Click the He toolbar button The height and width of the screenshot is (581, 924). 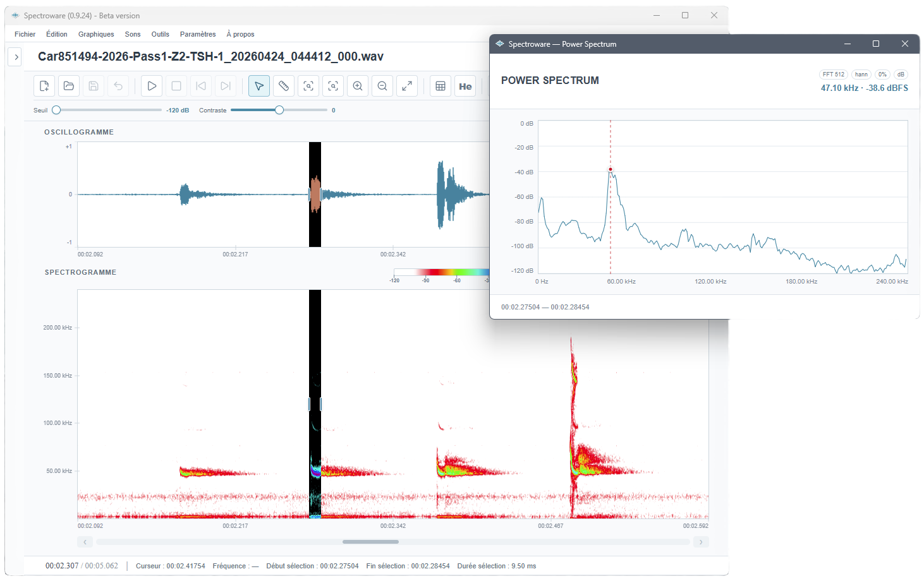(x=465, y=86)
